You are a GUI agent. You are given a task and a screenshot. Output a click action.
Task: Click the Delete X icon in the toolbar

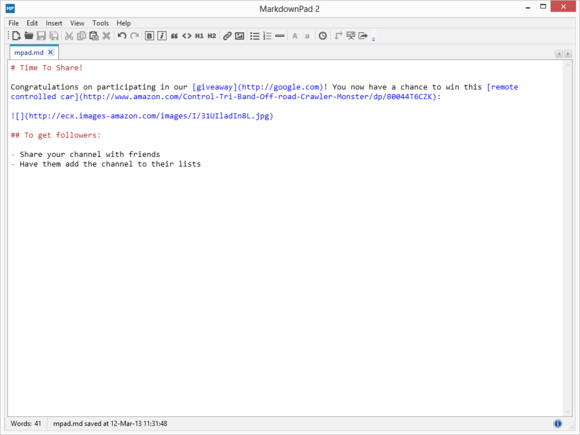pos(107,36)
